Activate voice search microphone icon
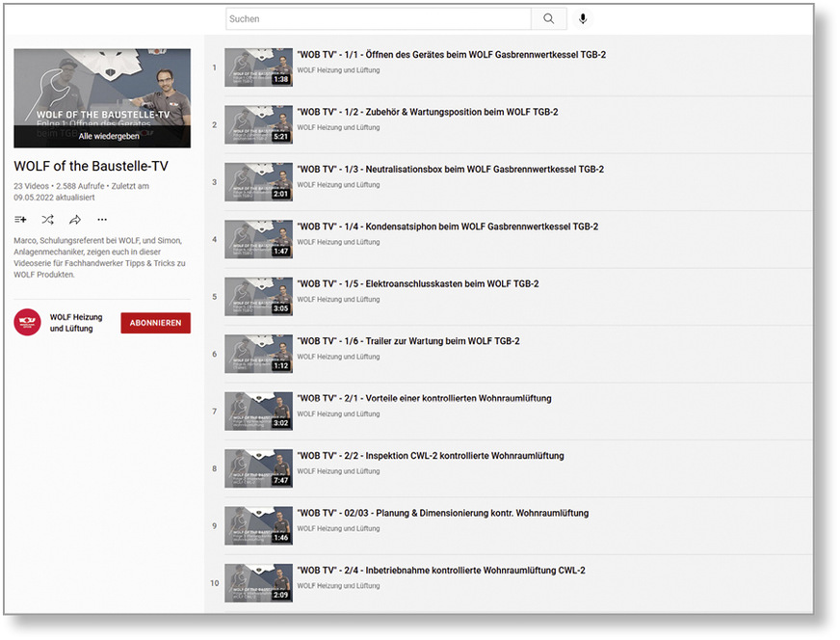 click(583, 19)
